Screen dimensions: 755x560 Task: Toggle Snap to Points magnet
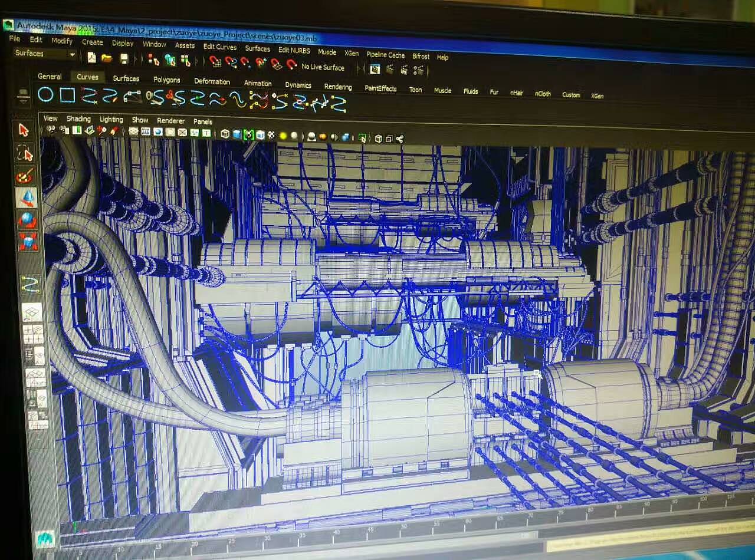point(245,63)
